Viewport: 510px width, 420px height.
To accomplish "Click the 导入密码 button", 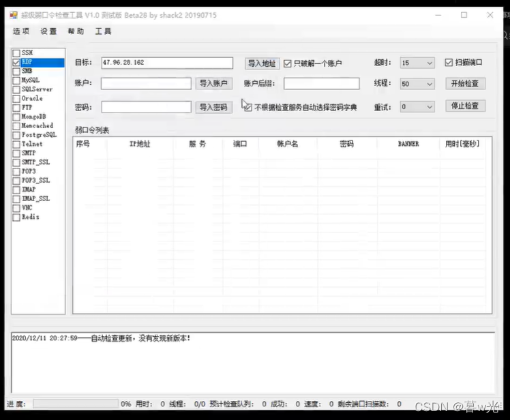I will [x=213, y=107].
